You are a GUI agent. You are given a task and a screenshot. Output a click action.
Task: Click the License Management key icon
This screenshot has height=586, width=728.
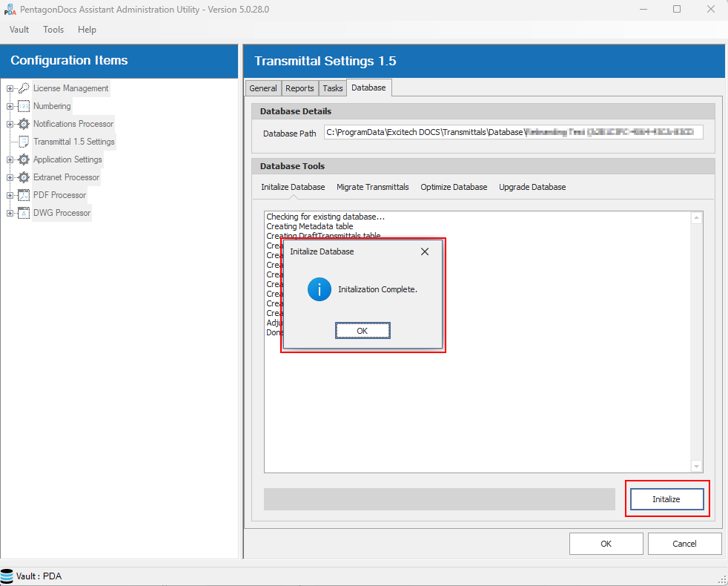click(x=24, y=88)
